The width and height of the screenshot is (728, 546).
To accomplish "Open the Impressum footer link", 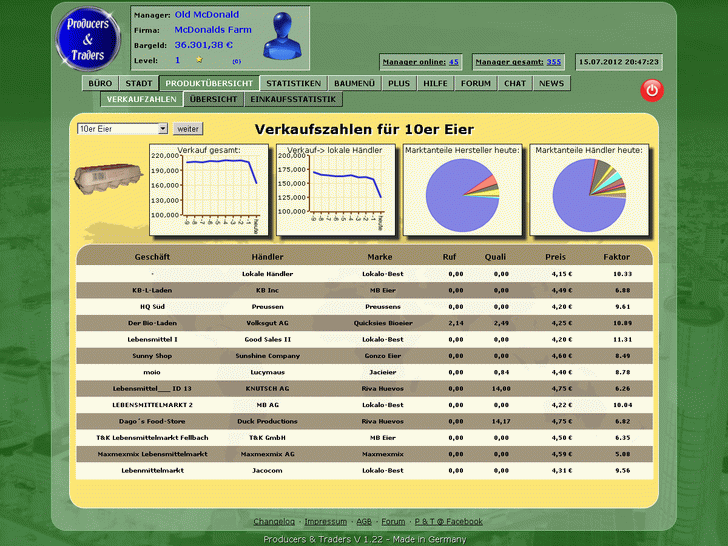I will (325, 521).
